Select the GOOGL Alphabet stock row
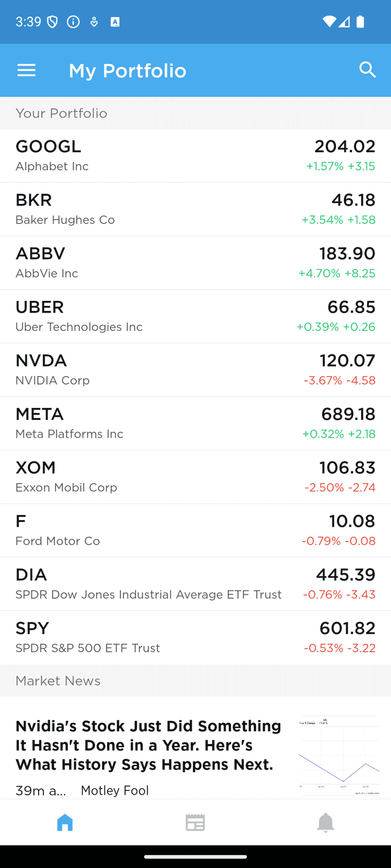This screenshot has height=868, width=391. [195, 155]
